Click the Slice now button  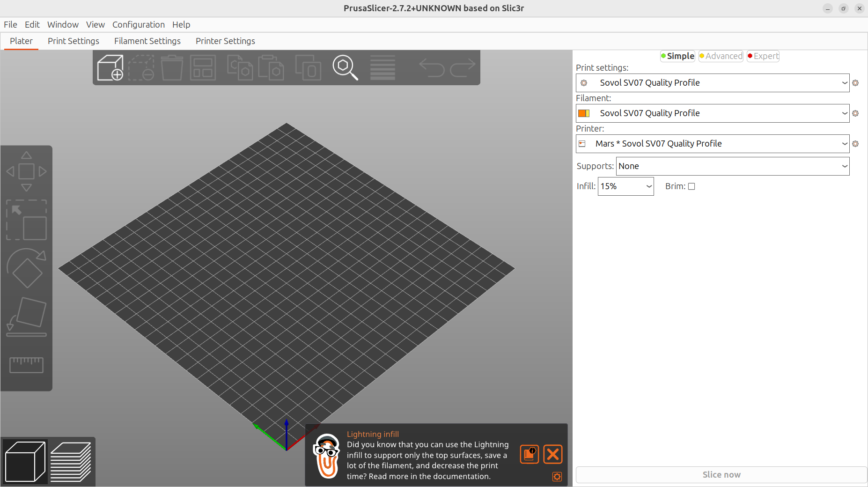pos(721,475)
